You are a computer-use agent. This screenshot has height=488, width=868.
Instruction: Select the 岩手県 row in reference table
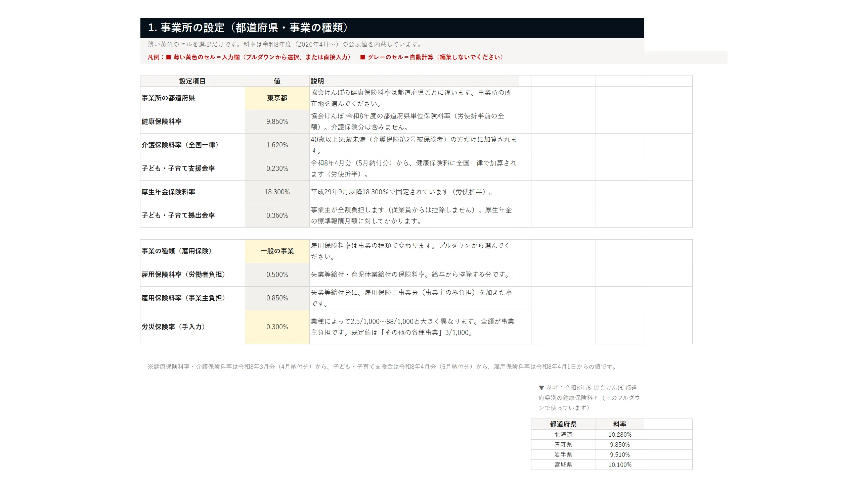coord(563,455)
